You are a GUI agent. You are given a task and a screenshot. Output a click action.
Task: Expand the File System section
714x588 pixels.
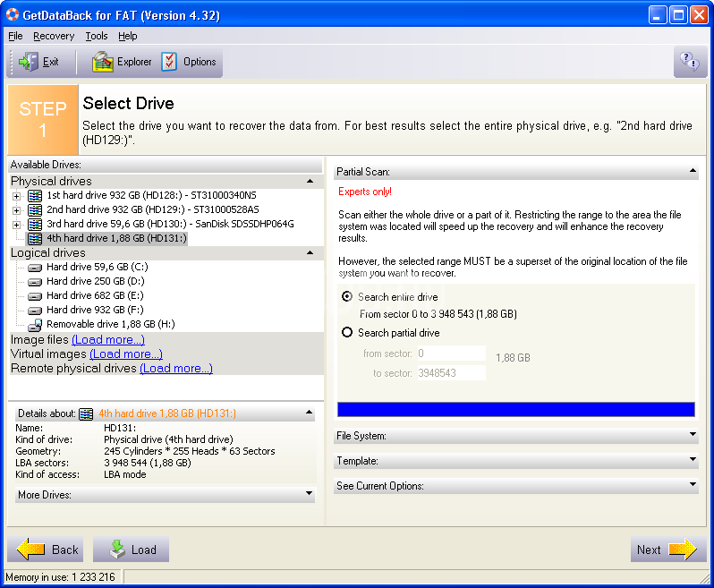click(514, 436)
